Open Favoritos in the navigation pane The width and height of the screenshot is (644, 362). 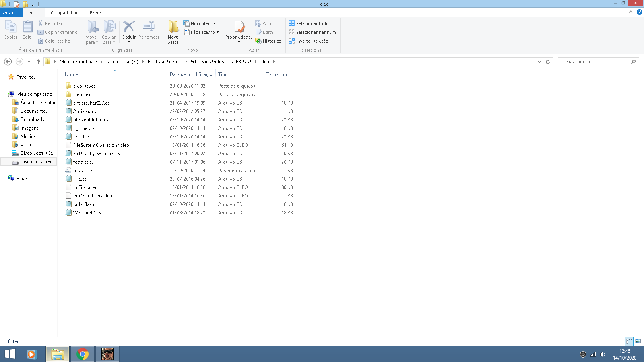pos(26,77)
